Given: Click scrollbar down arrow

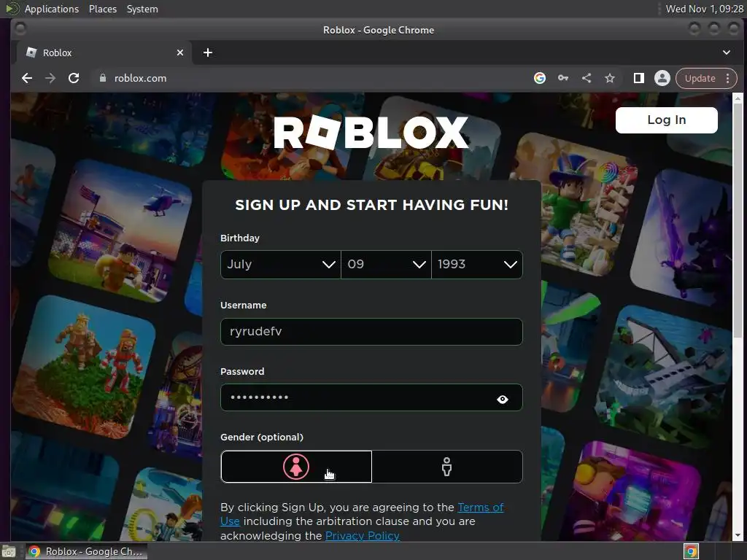Looking at the screenshot, I should point(738,536).
